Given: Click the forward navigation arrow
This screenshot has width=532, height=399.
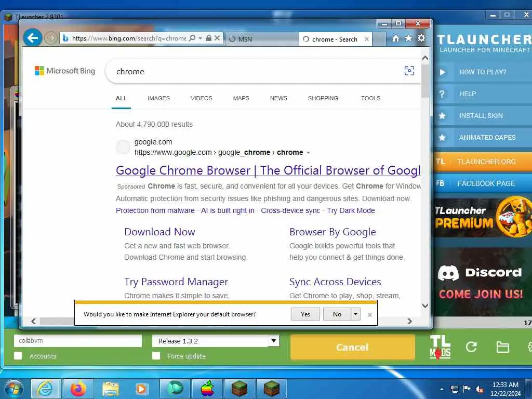Looking at the screenshot, I should coord(50,38).
